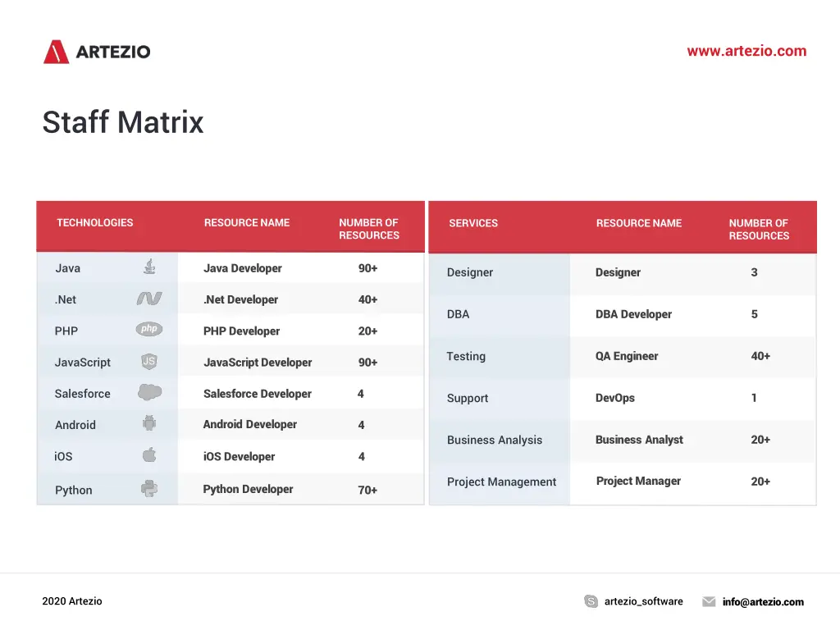The width and height of the screenshot is (840, 630).
Task: Click the 2020 Artezio footer text
Action: pyautogui.click(x=72, y=601)
